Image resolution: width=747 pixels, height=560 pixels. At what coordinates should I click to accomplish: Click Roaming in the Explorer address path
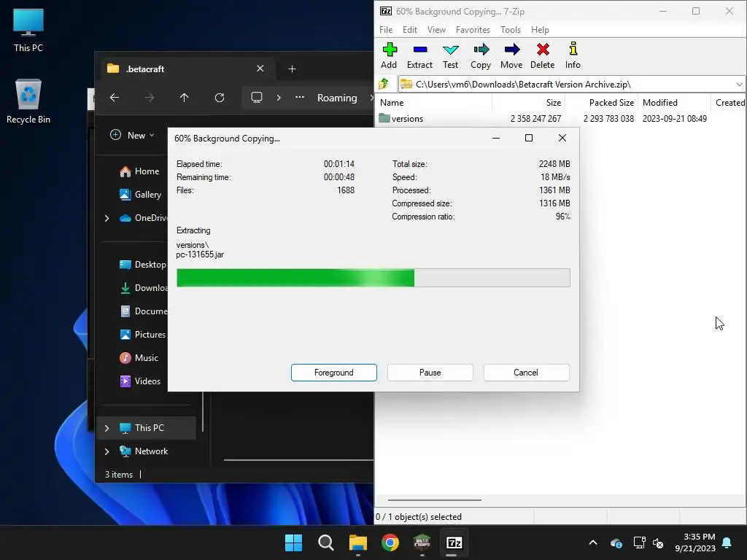[x=337, y=98]
